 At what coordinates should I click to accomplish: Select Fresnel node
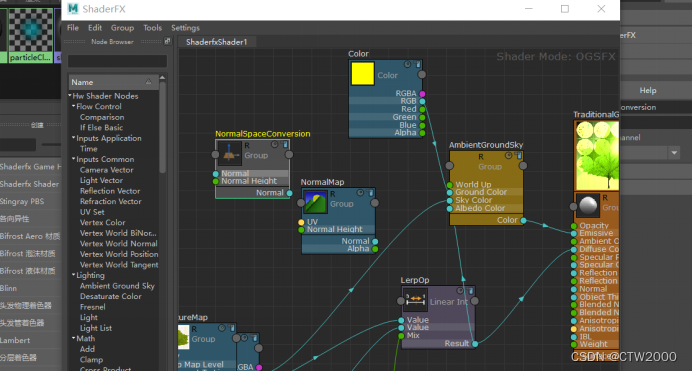(92, 307)
